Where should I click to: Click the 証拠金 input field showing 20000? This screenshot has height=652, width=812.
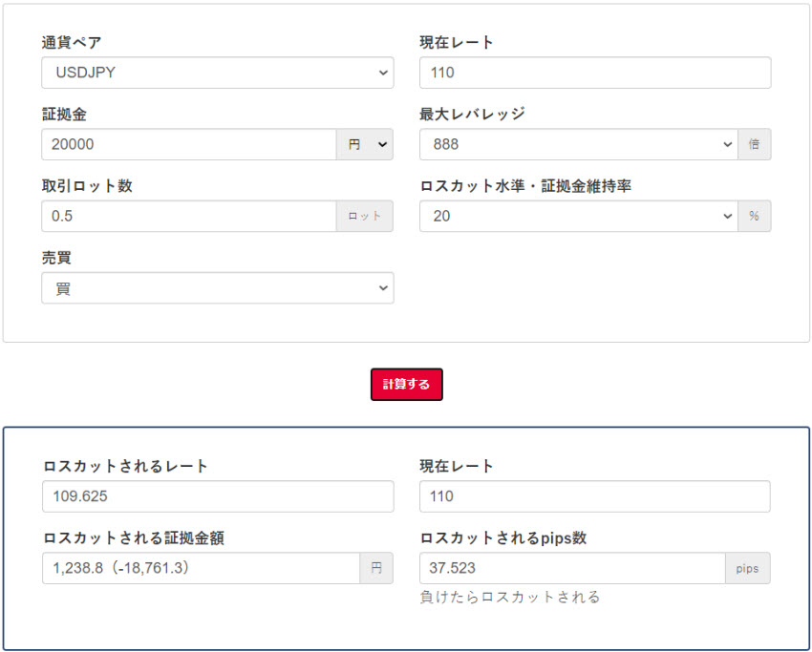click(x=188, y=144)
